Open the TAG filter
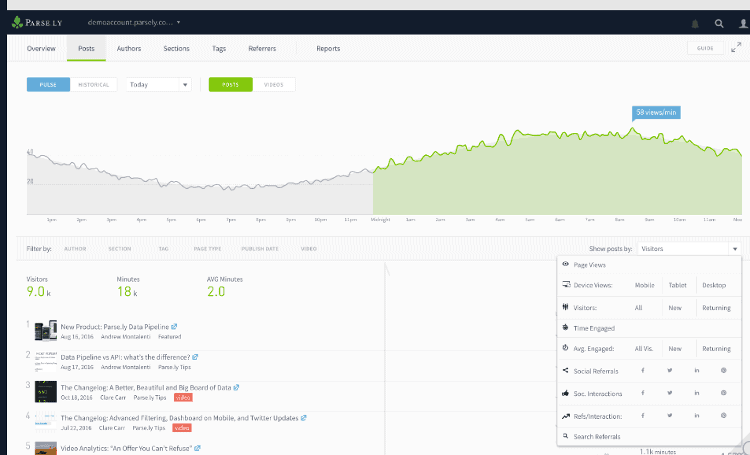Screen dimensions: 750x455 click(x=164, y=249)
